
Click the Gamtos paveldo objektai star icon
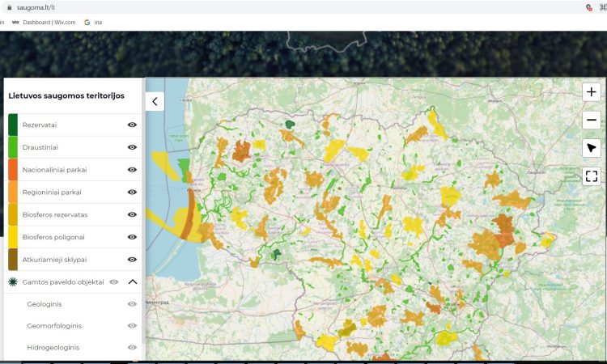[x=13, y=281]
